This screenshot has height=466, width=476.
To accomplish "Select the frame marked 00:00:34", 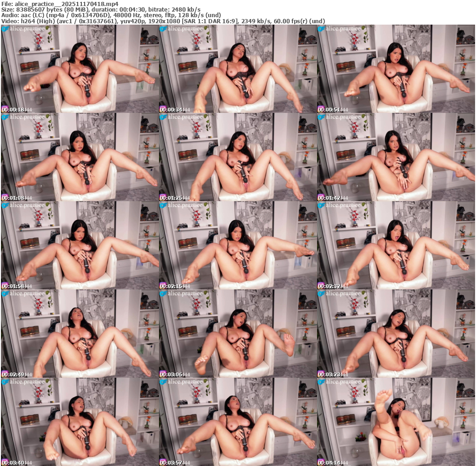I will click(238, 69).
